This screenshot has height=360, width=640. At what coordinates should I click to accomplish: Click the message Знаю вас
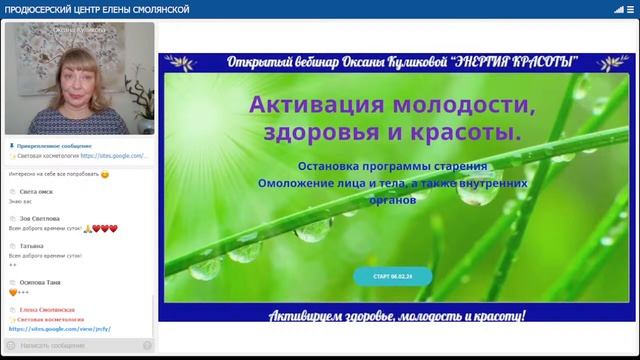(x=20, y=201)
